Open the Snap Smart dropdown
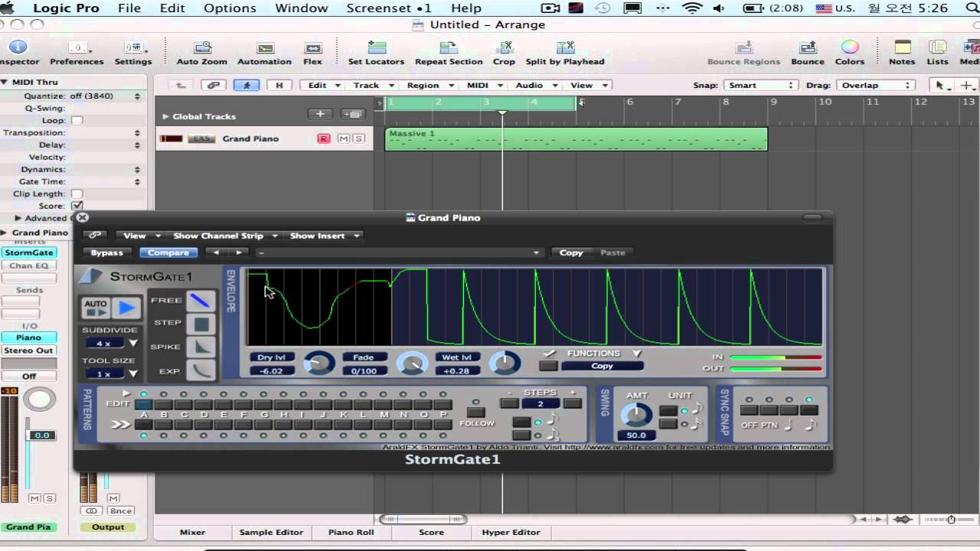 (760, 85)
